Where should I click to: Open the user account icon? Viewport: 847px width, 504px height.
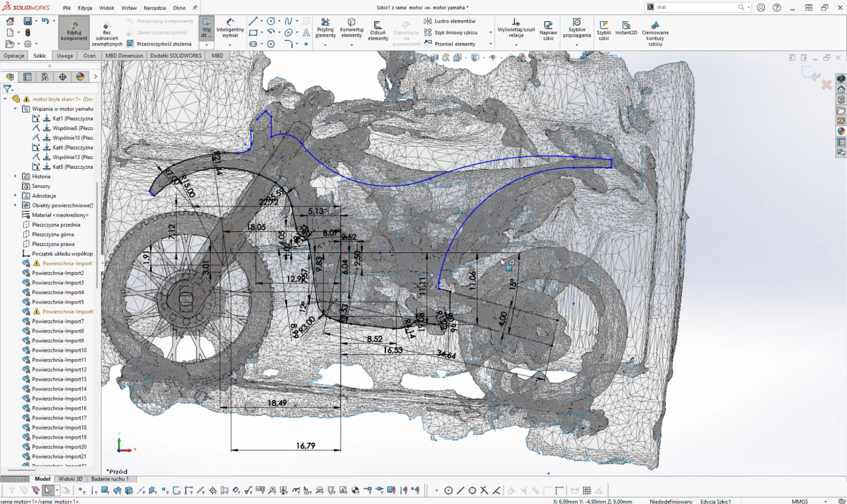[x=761, y=7]
